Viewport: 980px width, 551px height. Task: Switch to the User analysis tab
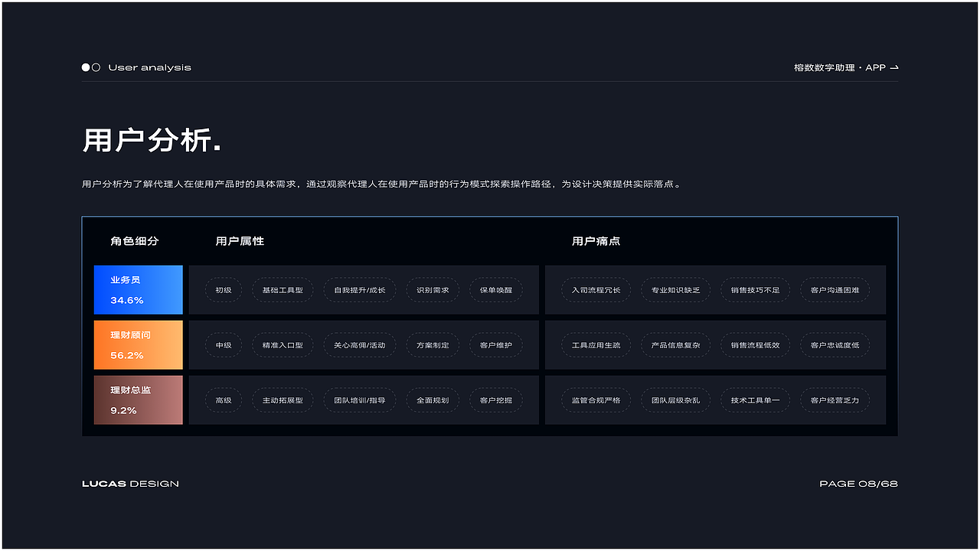pyautogui.click(x=150, y=67)
